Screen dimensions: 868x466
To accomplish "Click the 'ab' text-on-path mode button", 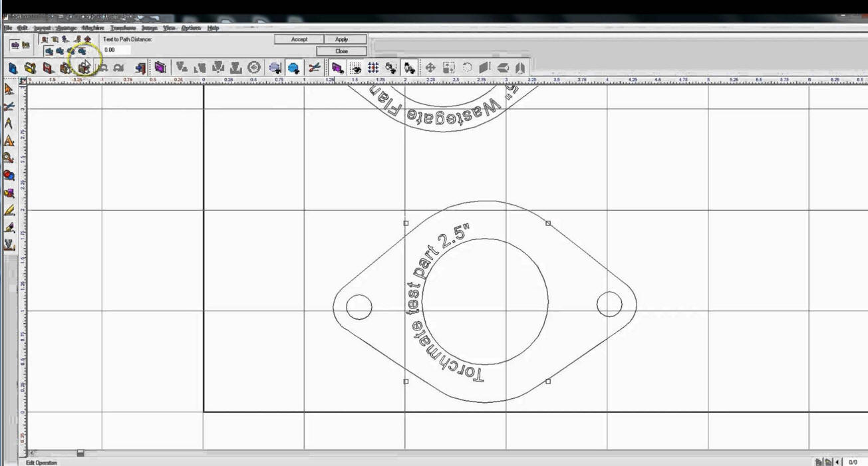I will pos(15,45).
